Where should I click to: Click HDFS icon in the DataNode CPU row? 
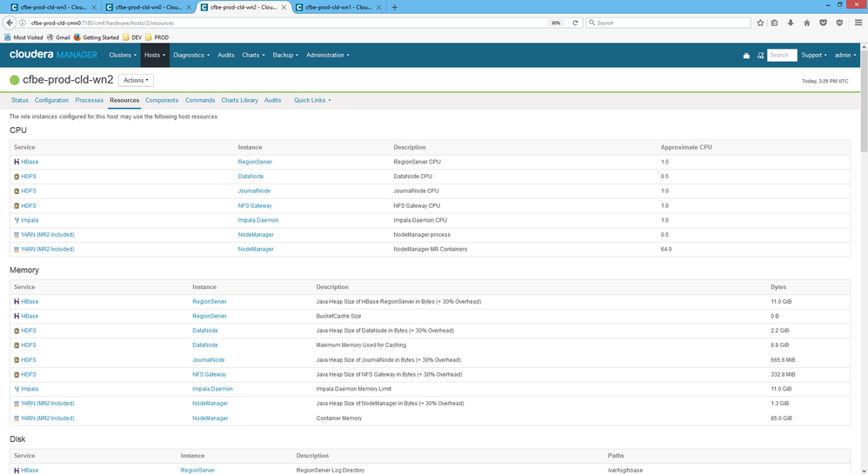tap(17, 177)
